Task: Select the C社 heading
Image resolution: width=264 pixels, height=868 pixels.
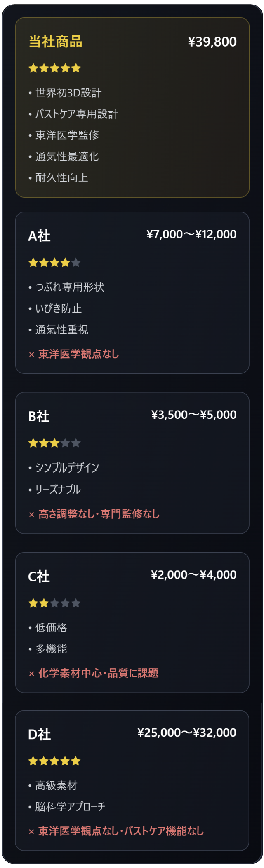Action: pos(39,576)
